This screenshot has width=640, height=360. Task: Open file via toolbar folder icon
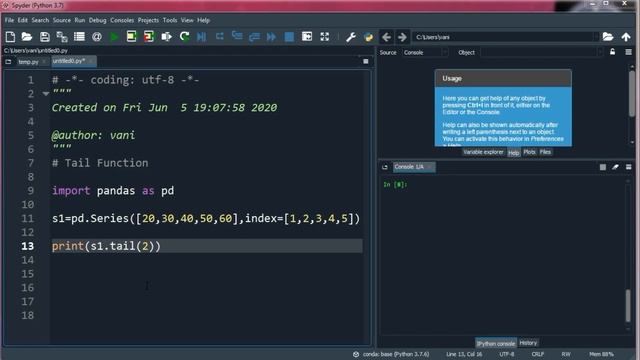point(27,37)
